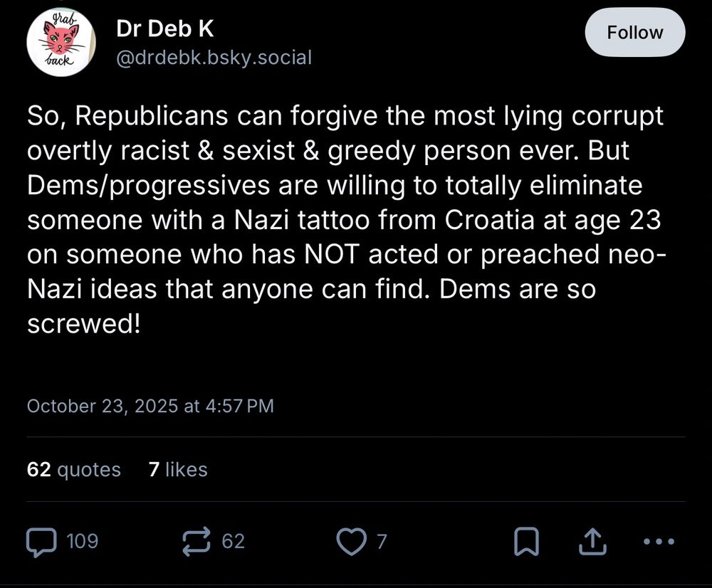Toggle follow state with the Follow button
This screenshot has height=588, width=712.
634,32
